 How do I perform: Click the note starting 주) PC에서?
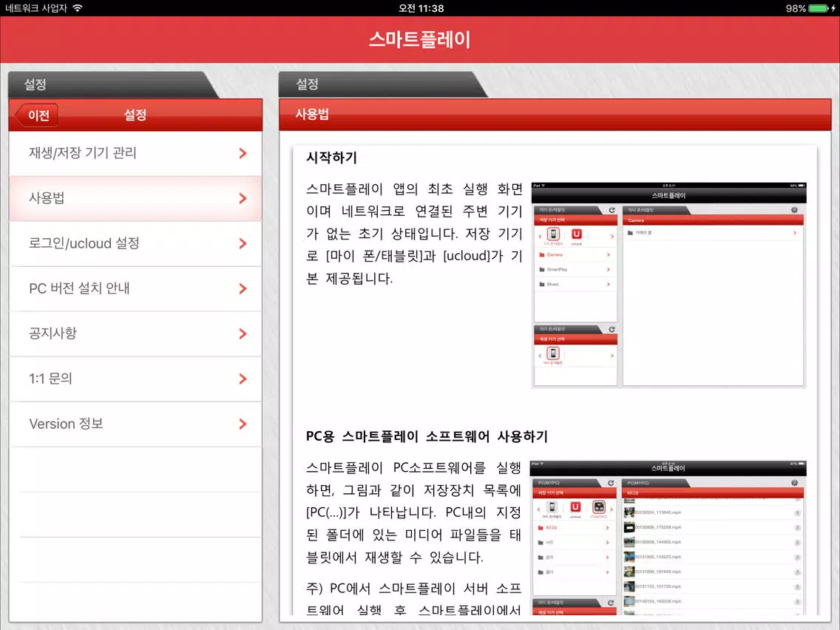point(413,599)
